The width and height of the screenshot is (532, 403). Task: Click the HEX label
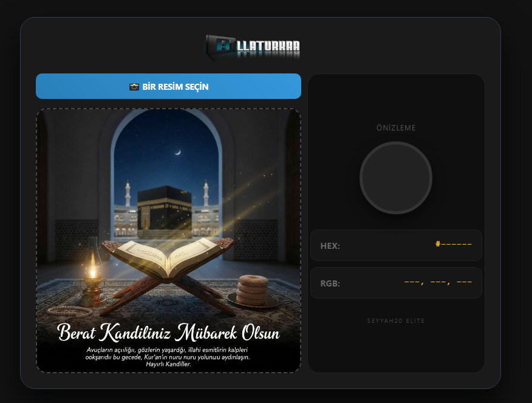[330, 246]
